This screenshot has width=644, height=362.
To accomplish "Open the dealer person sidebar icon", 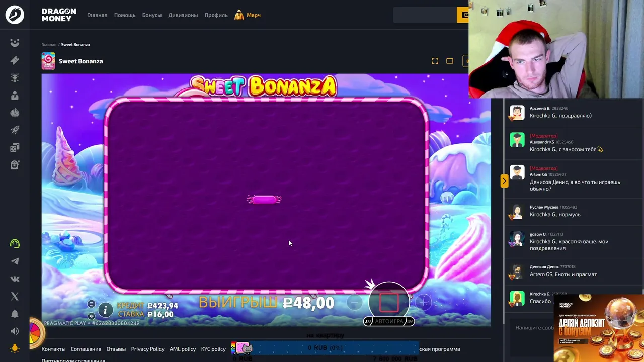I will tap(15, 95).
